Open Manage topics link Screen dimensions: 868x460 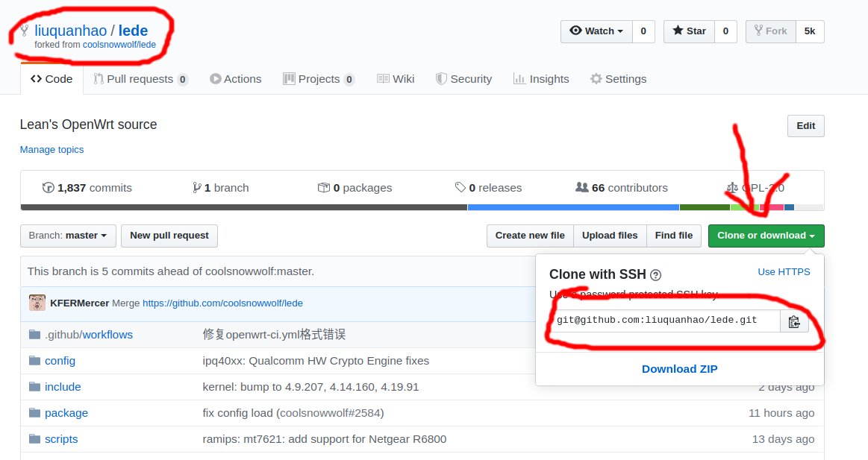coord(52,149)
